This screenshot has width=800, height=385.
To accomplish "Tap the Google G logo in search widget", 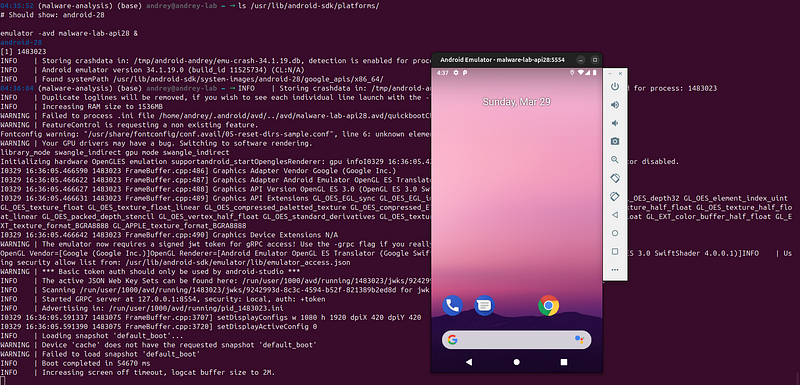I will coord(453,340).
